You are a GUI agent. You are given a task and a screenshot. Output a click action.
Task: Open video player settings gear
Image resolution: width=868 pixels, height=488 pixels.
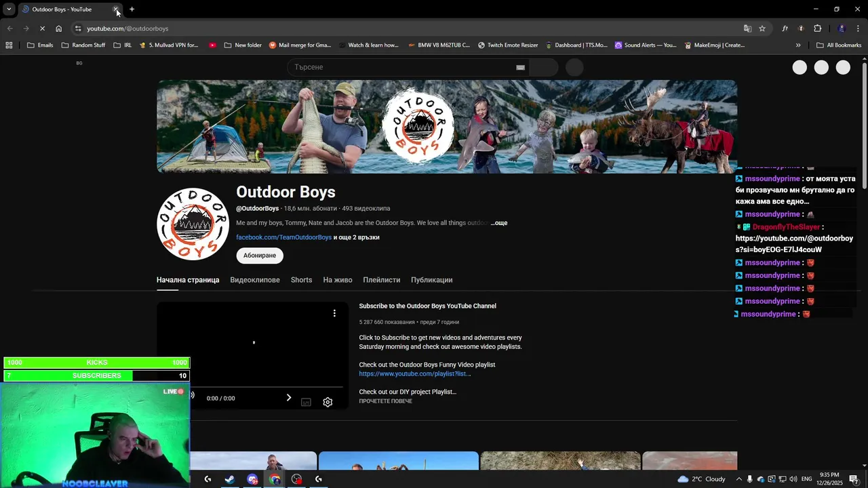[328, 402]
